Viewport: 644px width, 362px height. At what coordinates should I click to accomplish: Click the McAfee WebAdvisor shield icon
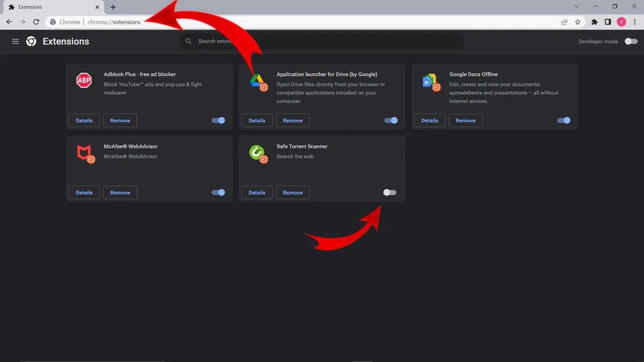(85, 153)
